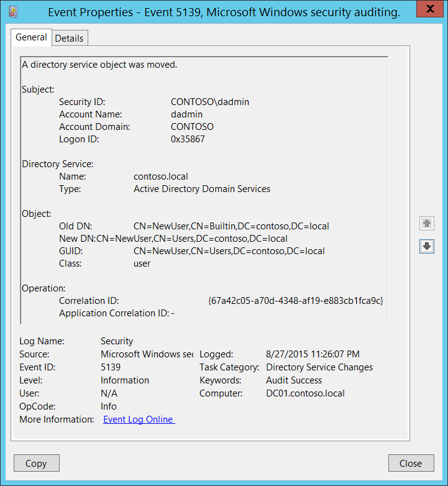Click the Event ID 5139 field
Image resolution: width=448 pixels, height=486 pixels.
(111, 367)
